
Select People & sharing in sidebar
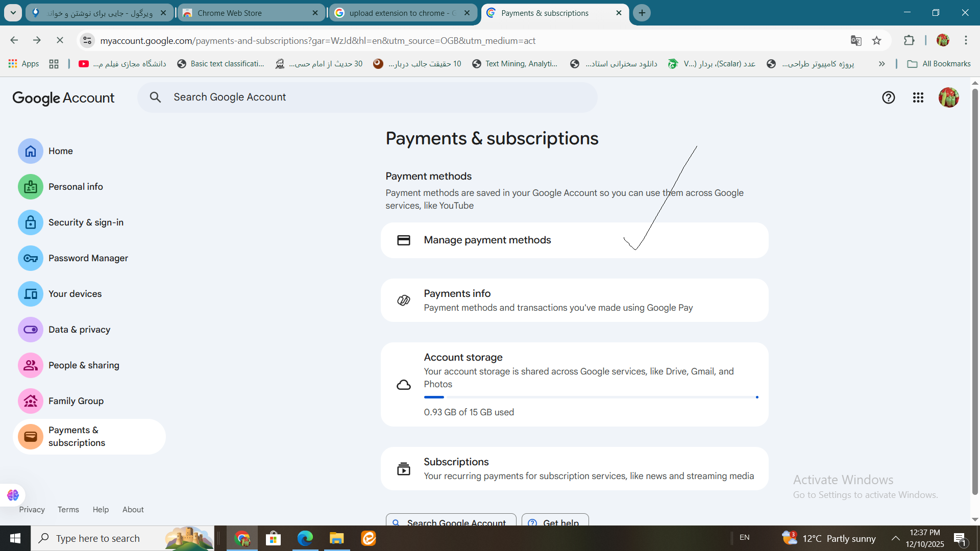[84, 365]
